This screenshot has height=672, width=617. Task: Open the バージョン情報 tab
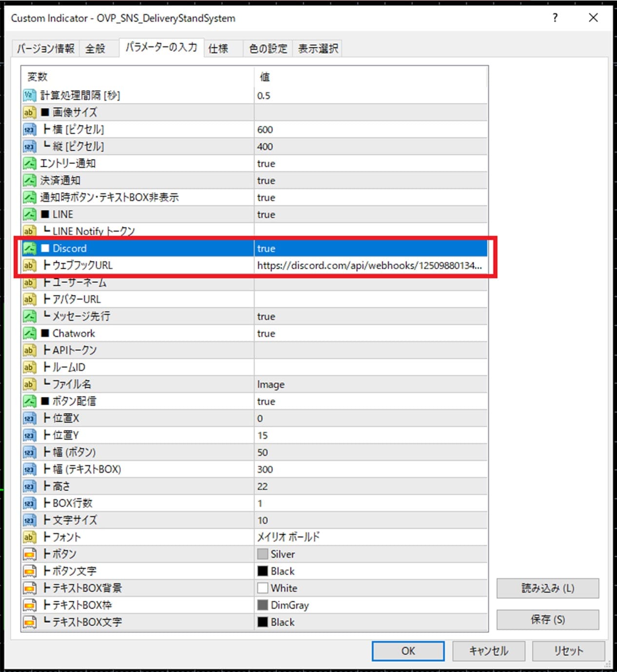click(x=46, y=48)
